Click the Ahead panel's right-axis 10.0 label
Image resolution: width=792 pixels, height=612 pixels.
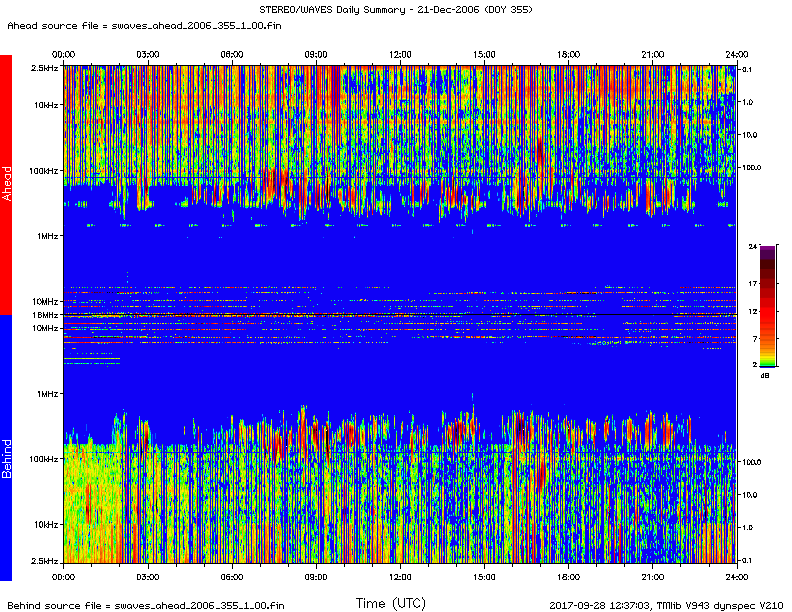(749, 135)
